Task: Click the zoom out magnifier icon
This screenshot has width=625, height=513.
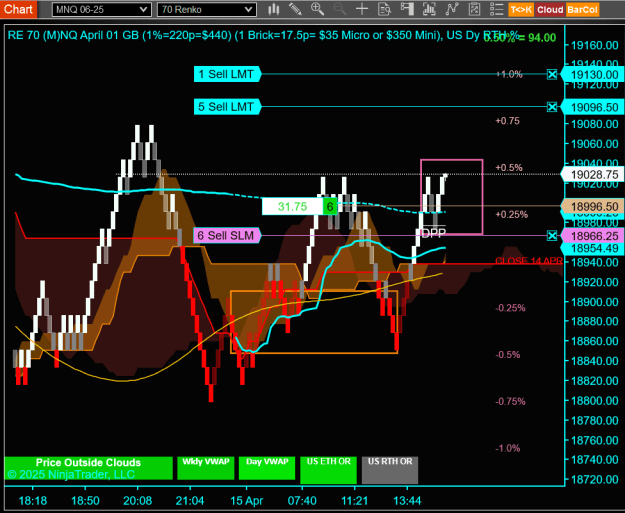Action: 340,9
